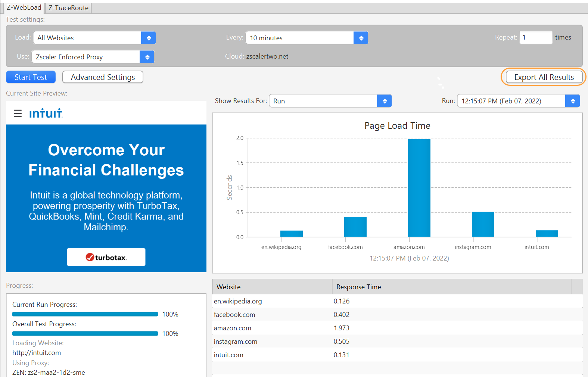Click the facebook.com bar in chart

[x=355, y=227]
